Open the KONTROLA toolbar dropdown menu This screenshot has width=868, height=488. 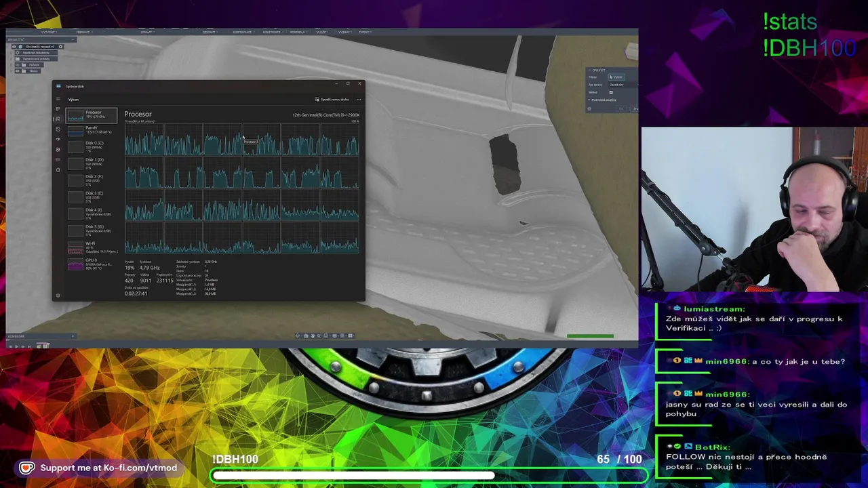point(298,33)
